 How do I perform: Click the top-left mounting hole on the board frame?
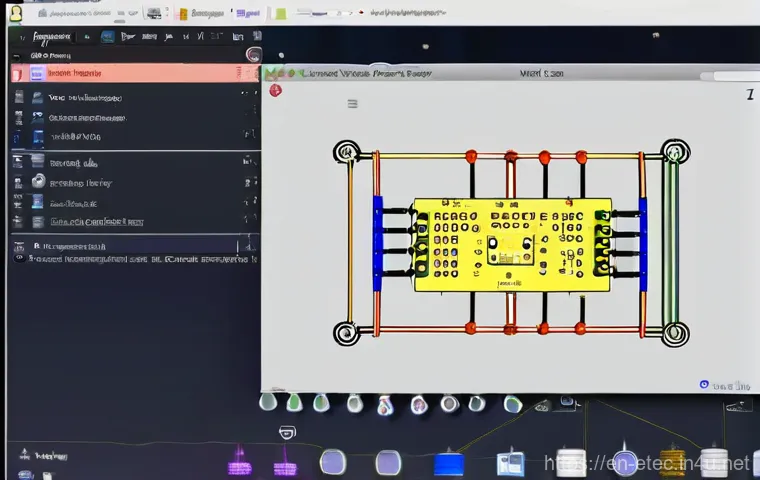pos(346,152)
